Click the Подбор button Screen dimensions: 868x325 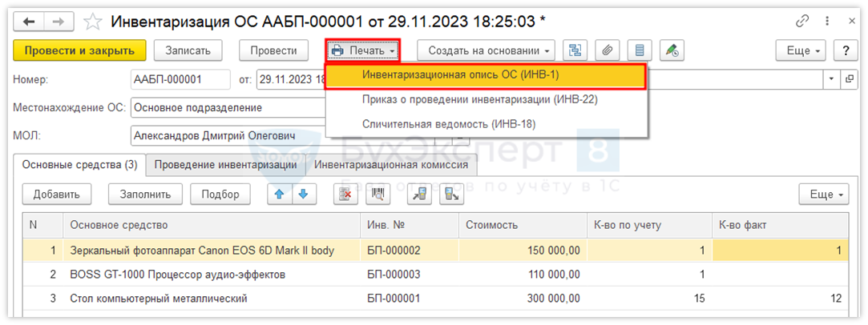coord(220,194)
